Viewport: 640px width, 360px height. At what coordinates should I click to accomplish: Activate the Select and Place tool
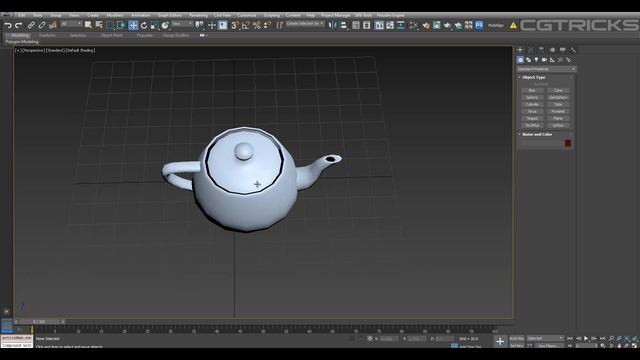pyautogui.click(x=165, y=25)
